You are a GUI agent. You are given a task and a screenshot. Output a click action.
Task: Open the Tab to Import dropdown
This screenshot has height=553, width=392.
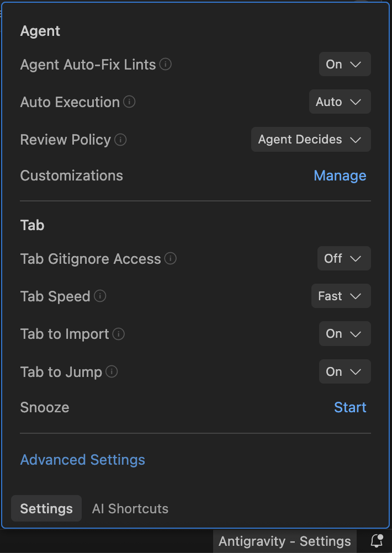coord(345,334)
